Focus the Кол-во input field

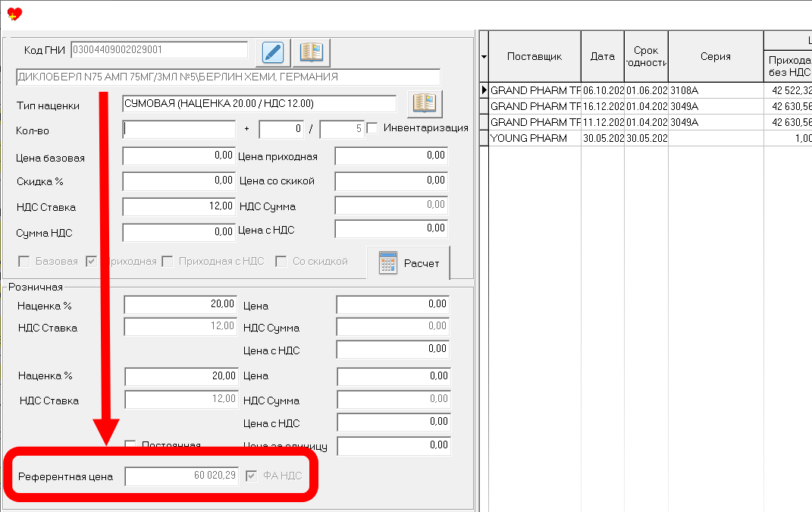179,130
